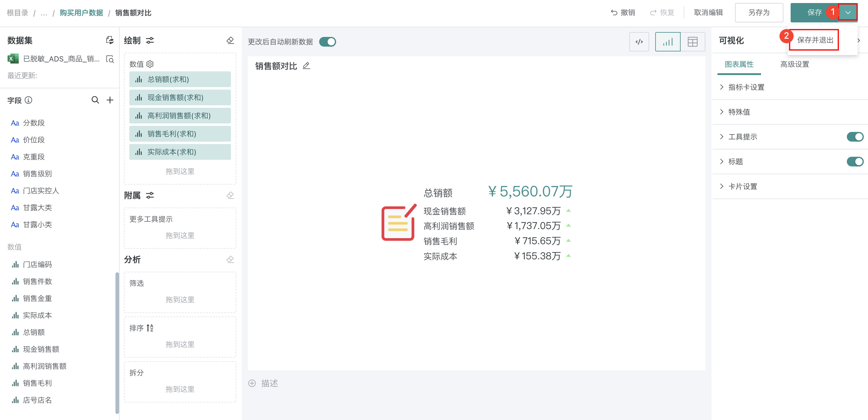Switch to code view icon
This screenshot has width=868, height=420.
pos(639,42)
